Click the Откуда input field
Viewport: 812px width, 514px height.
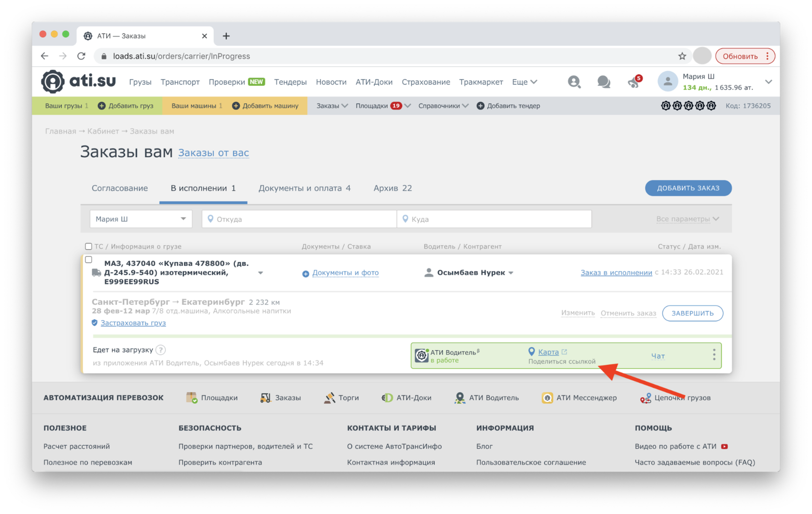299,219
